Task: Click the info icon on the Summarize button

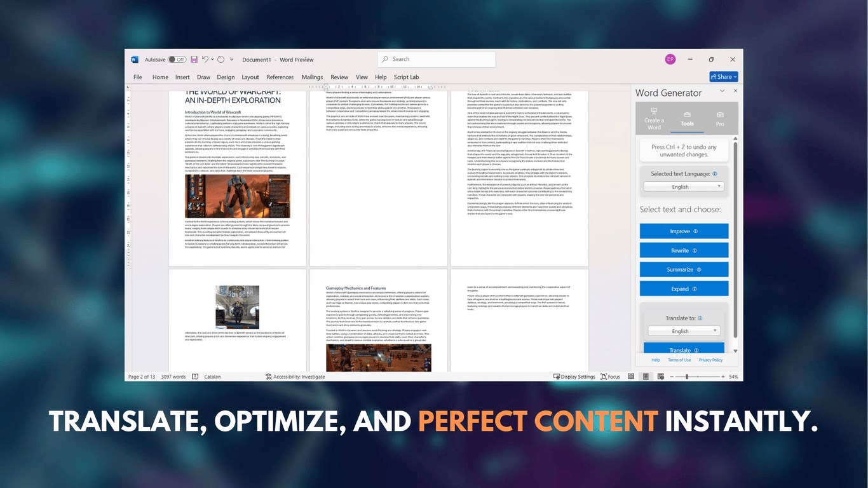Action: click(x=699, y=270)
